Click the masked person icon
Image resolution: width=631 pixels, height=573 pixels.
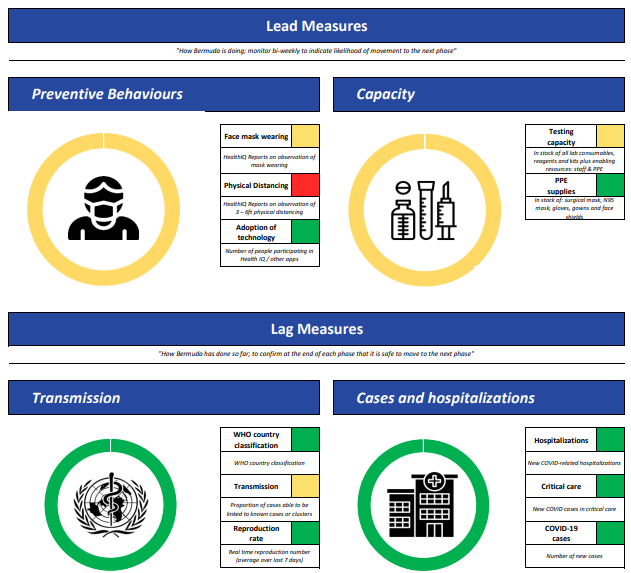pos(103,208)
